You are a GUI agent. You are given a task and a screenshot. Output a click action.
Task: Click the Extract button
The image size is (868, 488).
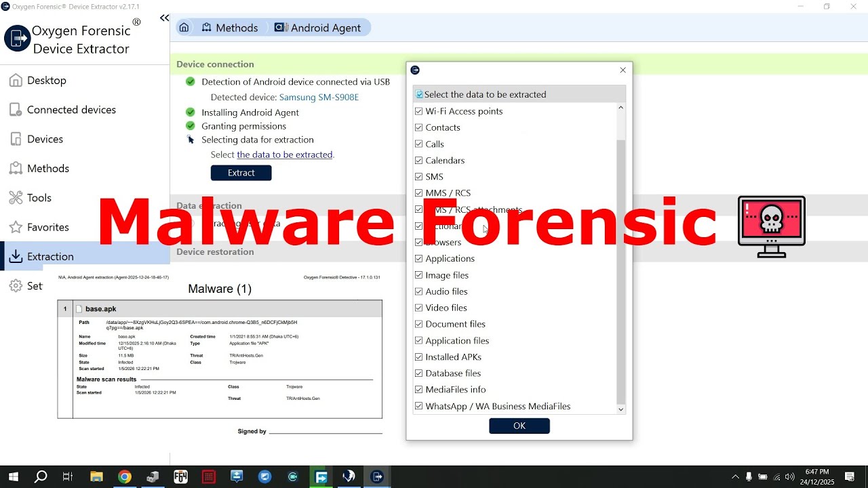(x=241, y=173)
